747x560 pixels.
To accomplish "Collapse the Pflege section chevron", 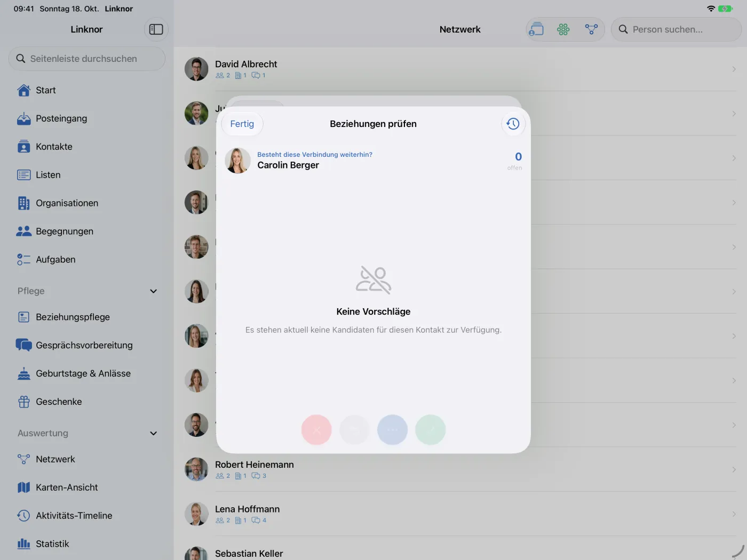I will tap(154, 291).
